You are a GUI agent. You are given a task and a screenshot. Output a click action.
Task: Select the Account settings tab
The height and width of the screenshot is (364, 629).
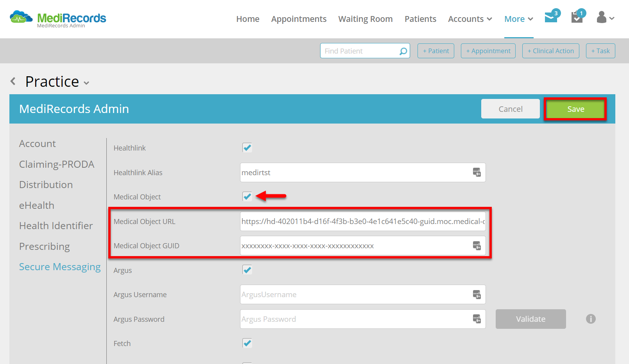click(38, 143)
